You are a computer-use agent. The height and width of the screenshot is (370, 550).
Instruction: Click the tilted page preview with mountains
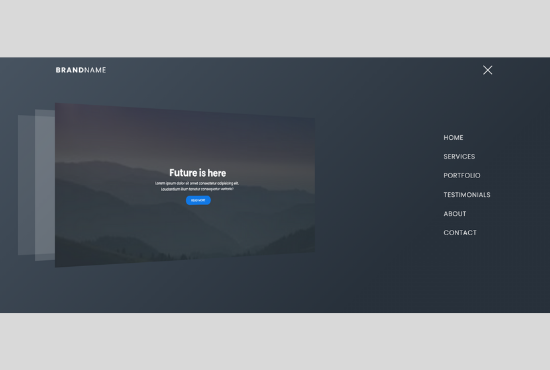[185, 185]
